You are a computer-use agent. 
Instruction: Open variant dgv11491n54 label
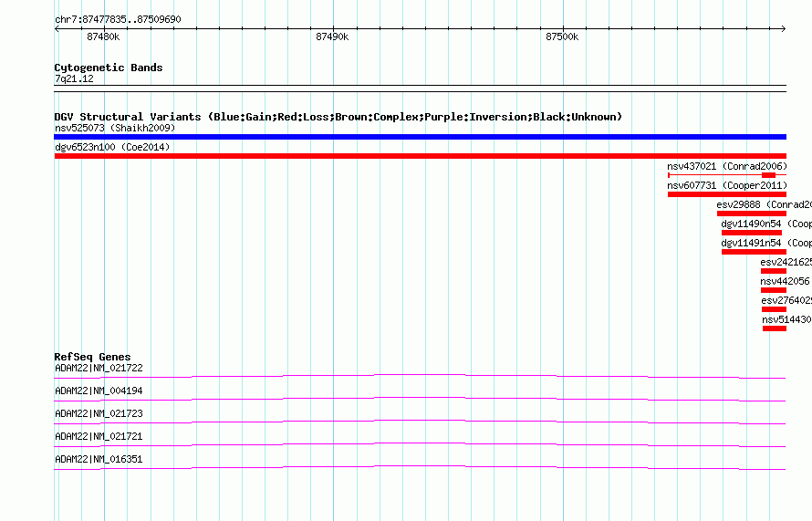point(766,243)
